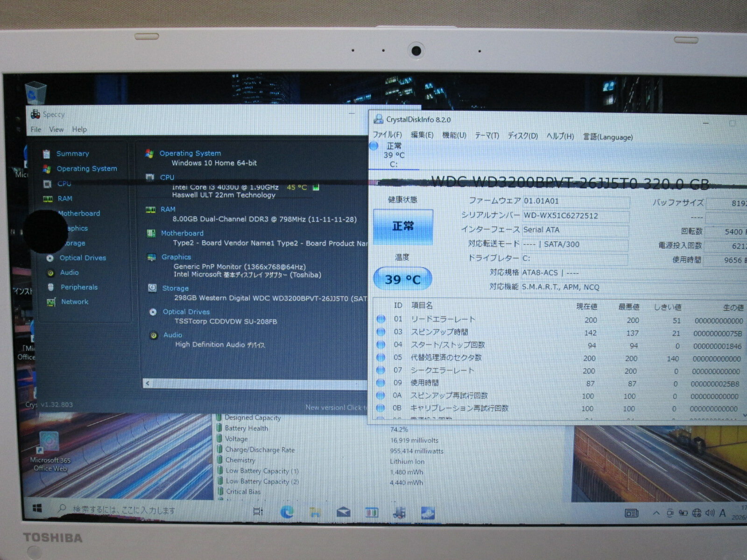Screen dimensions: 747x560
Task: Click Audio heading link in summary pane
Action: coord(172,335)
